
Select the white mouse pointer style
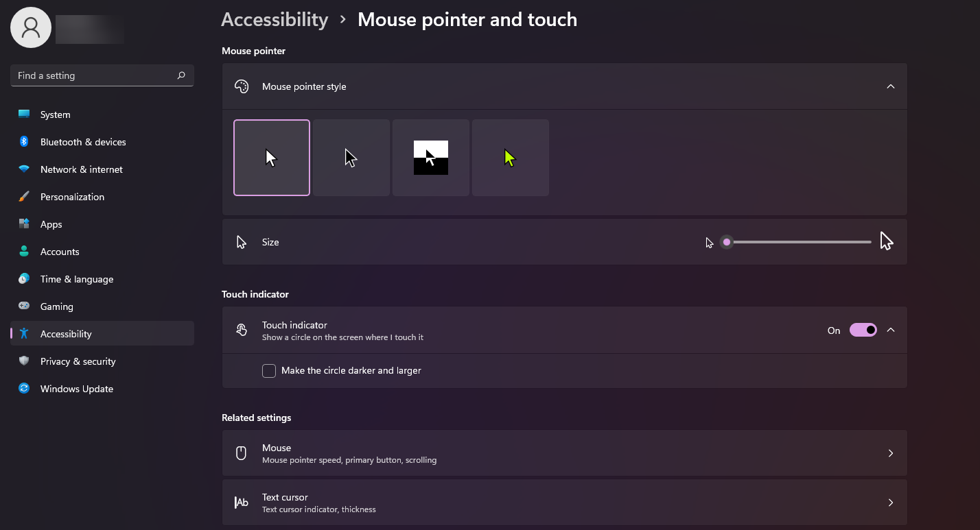click(272, 158)
